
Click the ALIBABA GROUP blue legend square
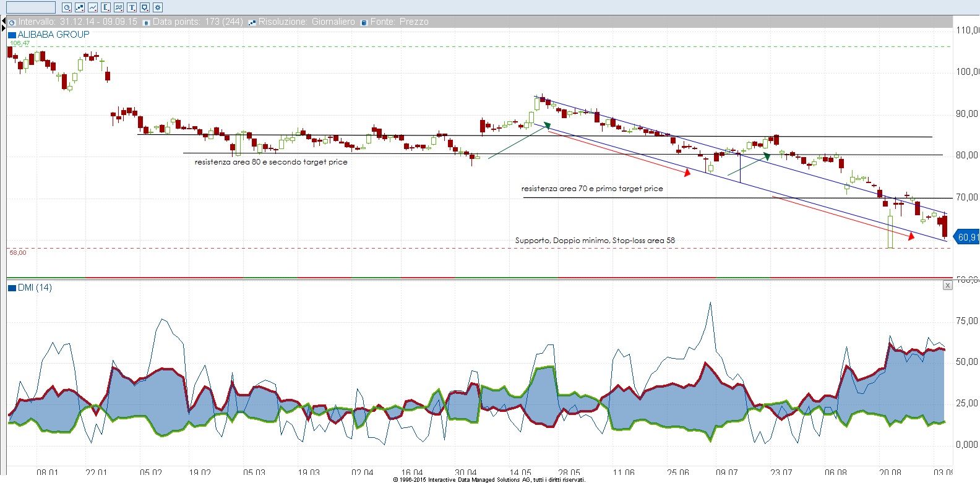[12, 35]
